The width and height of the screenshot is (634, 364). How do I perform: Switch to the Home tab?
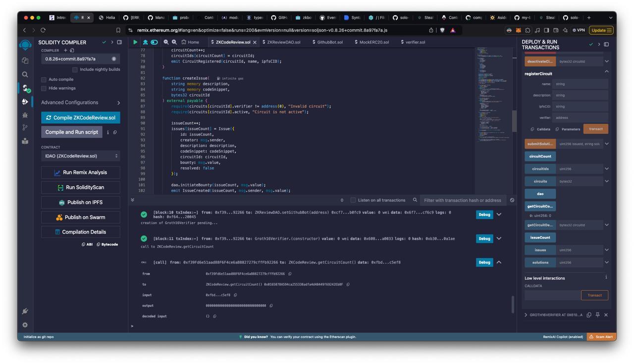(x=190, y=42)
